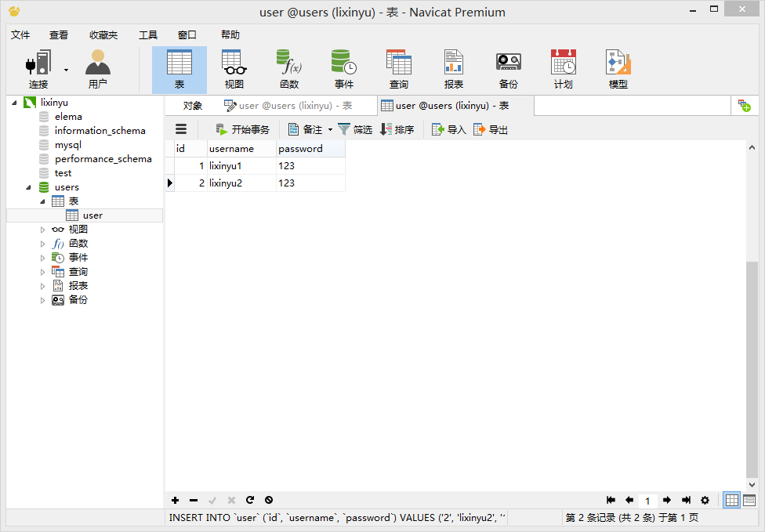Open the 帮助 menu
This screenshot has width=765, height=532.
230,34
